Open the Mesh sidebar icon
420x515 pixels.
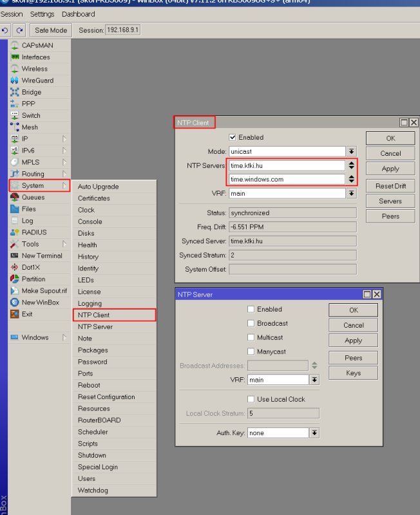15,127
